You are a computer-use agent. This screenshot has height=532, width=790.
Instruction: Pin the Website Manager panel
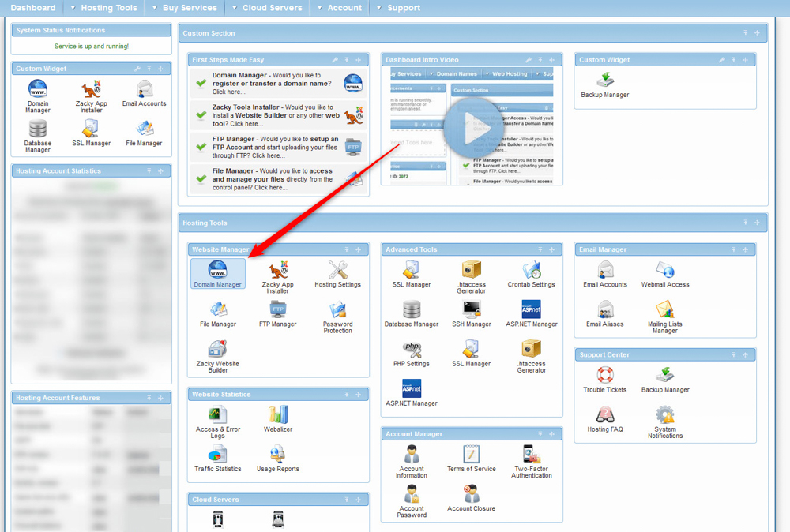pos(345,249)
